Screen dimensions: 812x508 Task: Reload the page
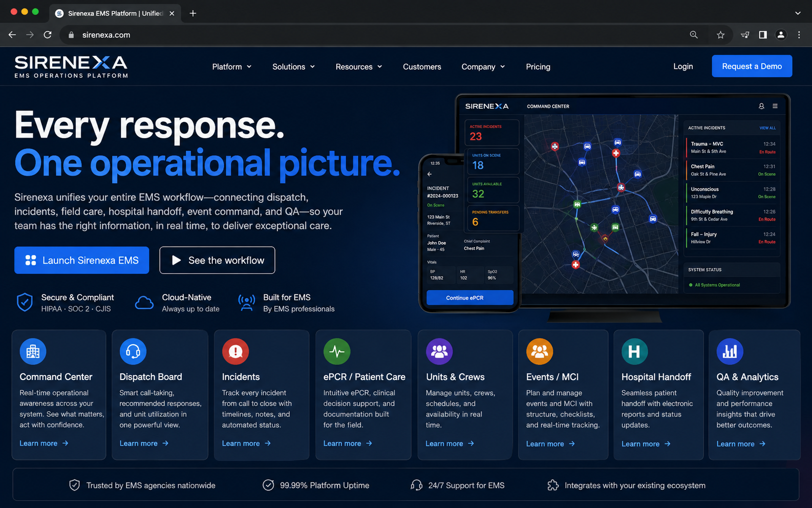point(48,35)
